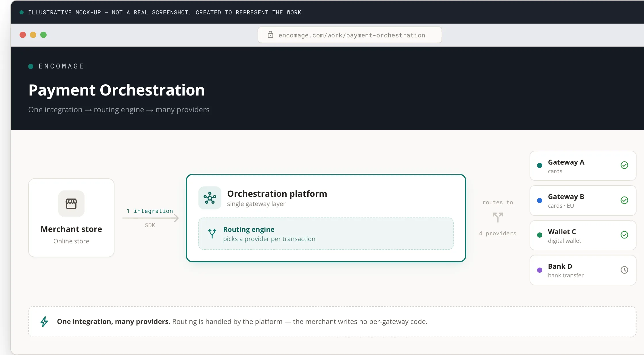Click the Gateway A teal status dot
The image size is (644, 355).
coord(540,165)
